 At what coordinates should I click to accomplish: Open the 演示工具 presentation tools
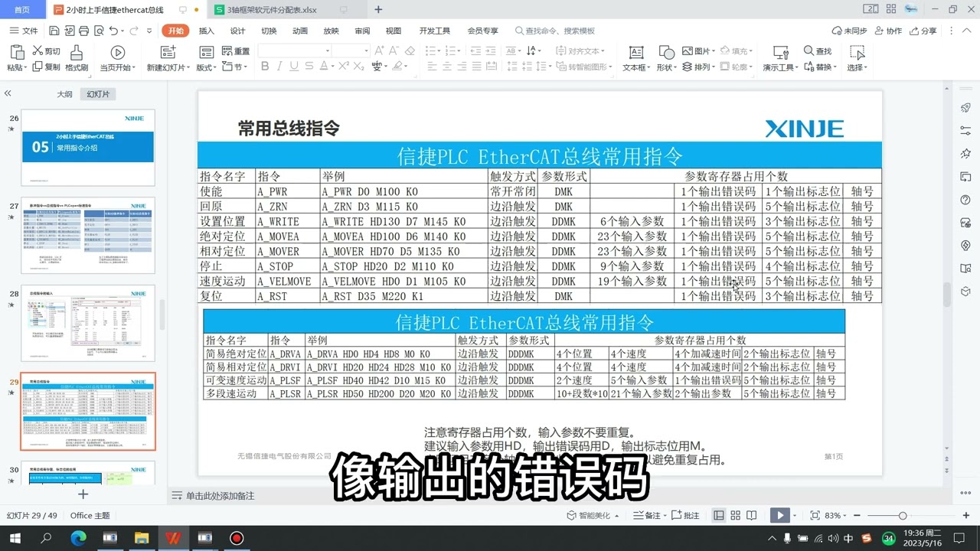pos(780,58)
